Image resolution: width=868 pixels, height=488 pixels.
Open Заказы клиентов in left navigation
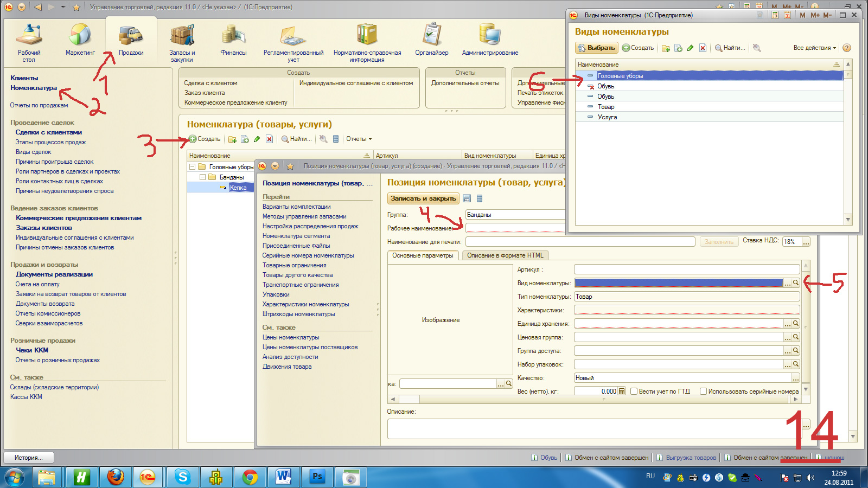pos(44,228)
